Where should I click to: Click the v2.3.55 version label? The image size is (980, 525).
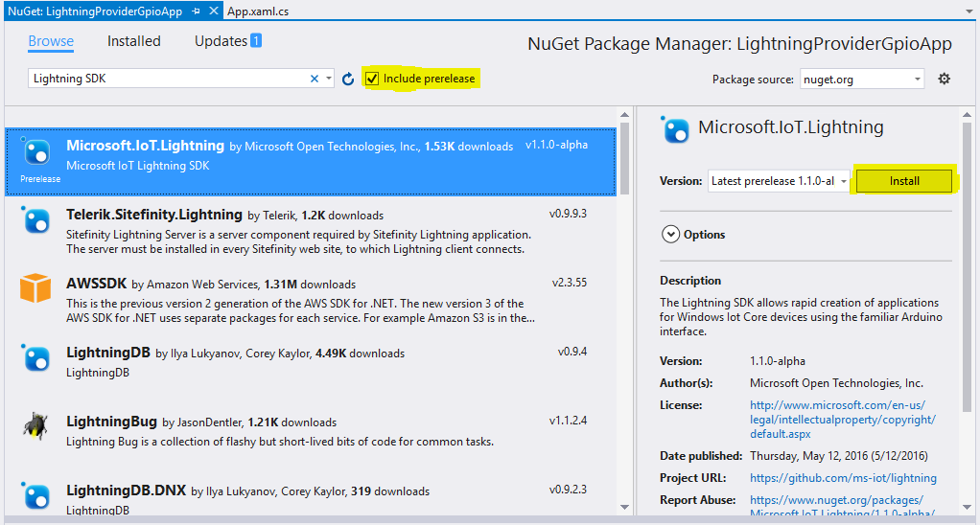tap(570, 283)
